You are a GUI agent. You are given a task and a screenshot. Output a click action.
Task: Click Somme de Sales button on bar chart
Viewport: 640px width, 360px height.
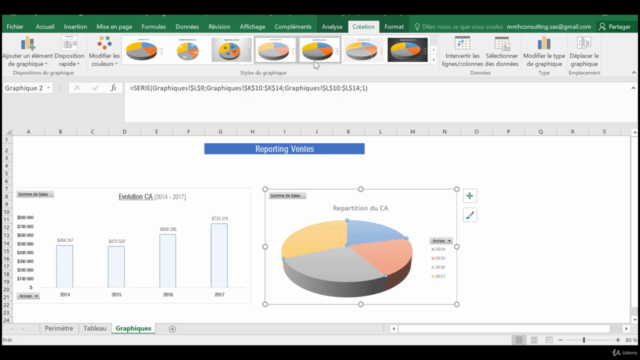(x=35, y=194)
